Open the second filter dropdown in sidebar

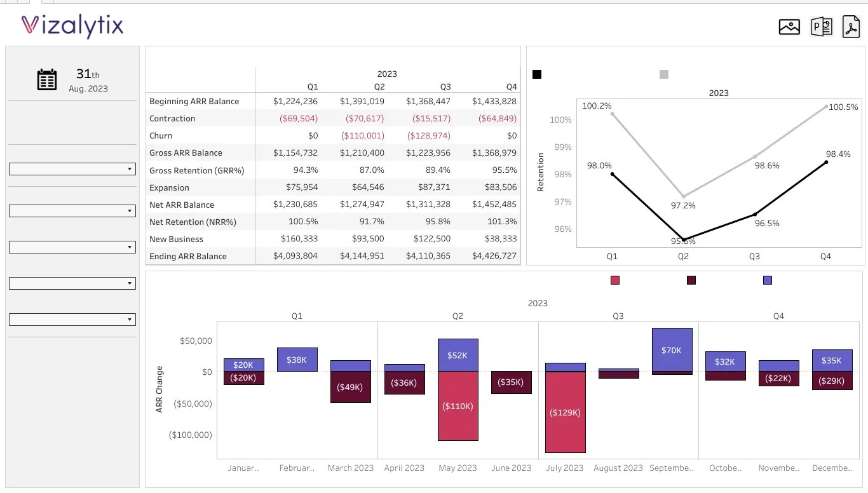click(72, 211)
